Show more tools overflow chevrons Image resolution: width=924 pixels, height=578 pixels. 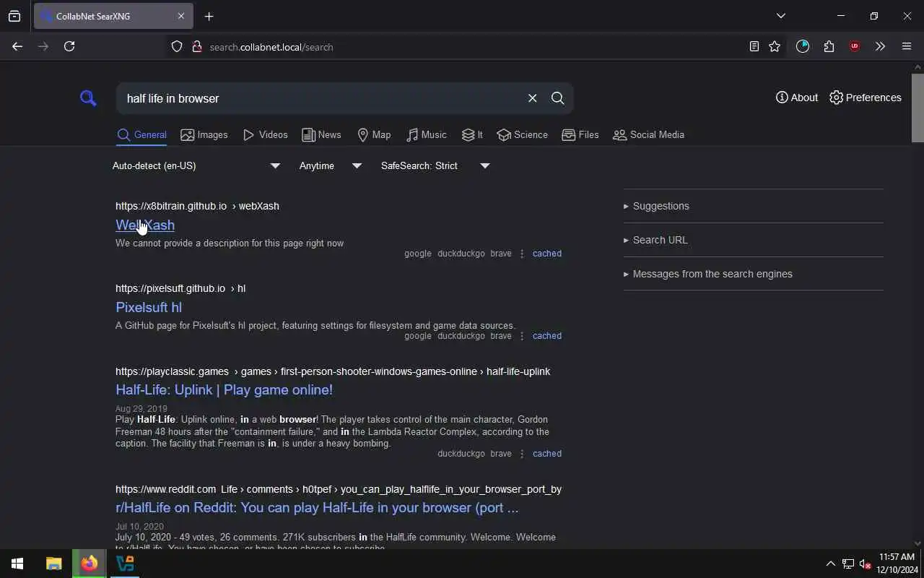880,46
